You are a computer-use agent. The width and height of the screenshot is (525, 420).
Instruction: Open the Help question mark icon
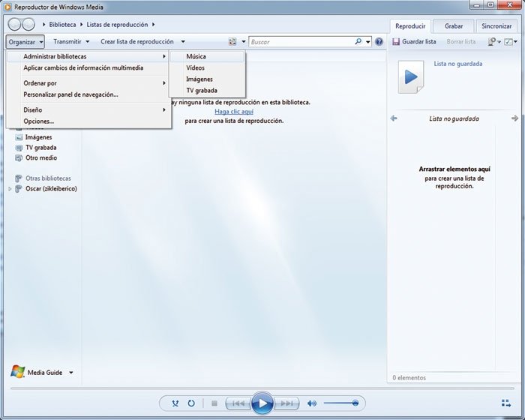(379, 41)
